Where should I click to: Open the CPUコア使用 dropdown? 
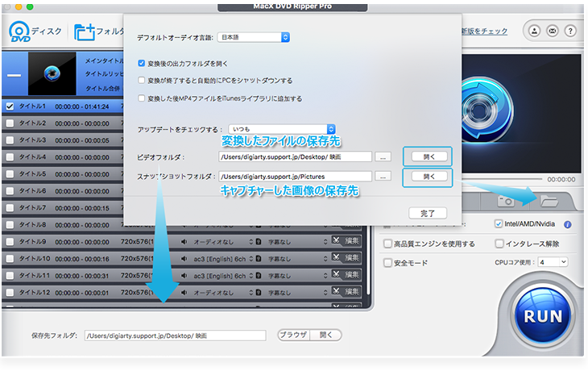click(553, 262)
